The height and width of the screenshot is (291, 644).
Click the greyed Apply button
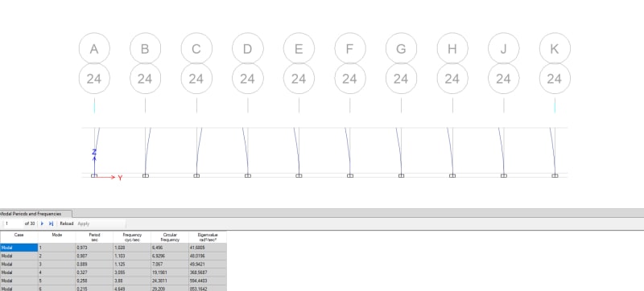[x=84, y=223]
